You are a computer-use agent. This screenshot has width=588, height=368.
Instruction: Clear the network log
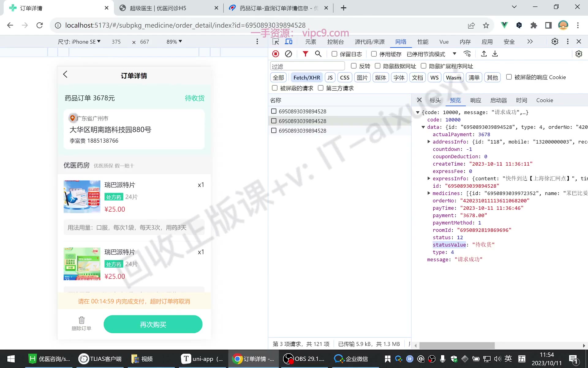click(x=288, y=54)
